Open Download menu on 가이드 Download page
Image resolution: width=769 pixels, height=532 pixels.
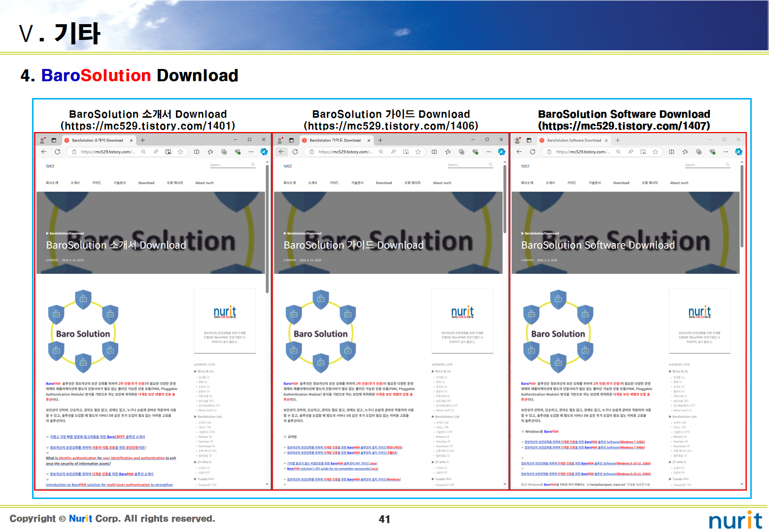tap(384, 183)
